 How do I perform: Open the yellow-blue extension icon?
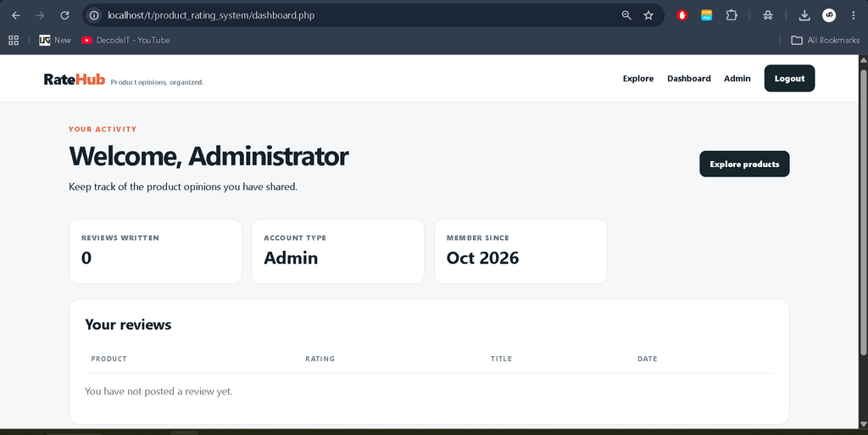706,15
